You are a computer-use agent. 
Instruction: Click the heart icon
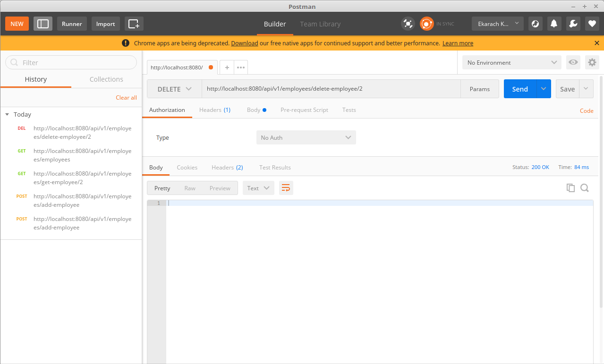point(592,24)
